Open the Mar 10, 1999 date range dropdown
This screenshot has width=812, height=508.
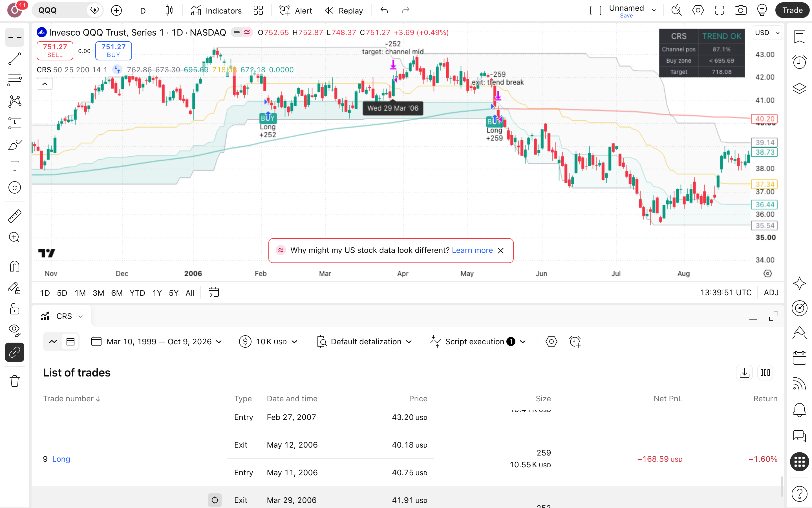(x=157, y=342)
